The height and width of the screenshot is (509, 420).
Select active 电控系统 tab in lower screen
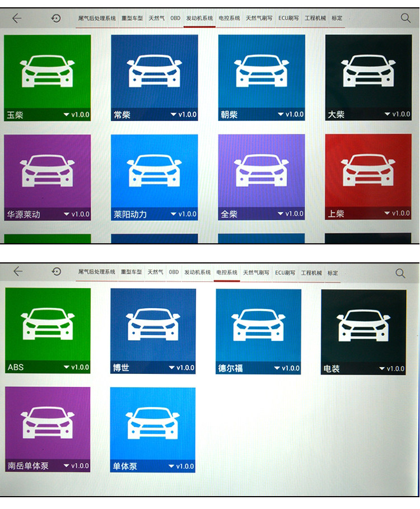[227, 272]
